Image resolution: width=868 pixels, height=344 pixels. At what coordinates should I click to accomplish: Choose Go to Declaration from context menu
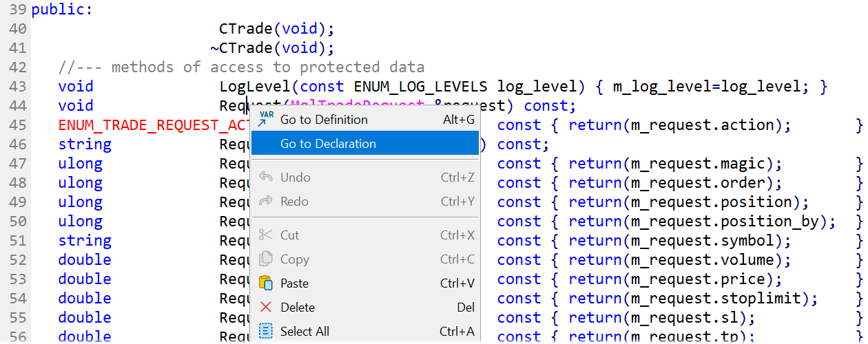click(x=328, y=144)
